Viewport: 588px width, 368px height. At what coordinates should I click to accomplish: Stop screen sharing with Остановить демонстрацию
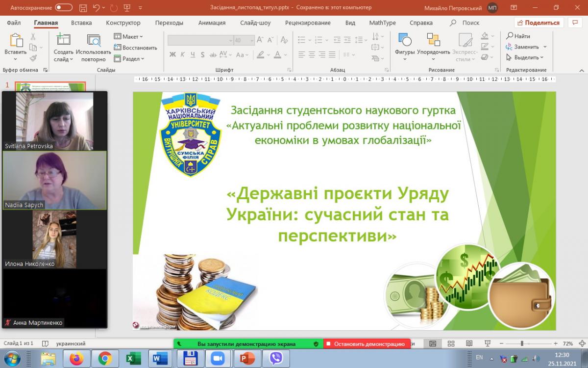point(367,344)
